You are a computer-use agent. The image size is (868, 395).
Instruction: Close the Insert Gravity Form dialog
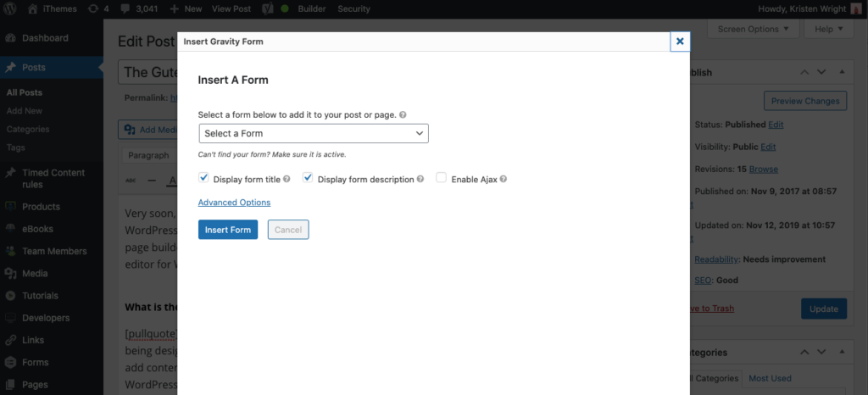pyautogui.click(x=680, y=42)
